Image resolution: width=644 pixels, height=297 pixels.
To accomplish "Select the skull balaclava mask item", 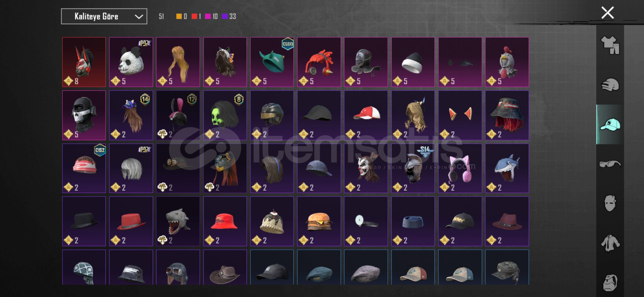I will pyautogui.click(x=84, y=115).
